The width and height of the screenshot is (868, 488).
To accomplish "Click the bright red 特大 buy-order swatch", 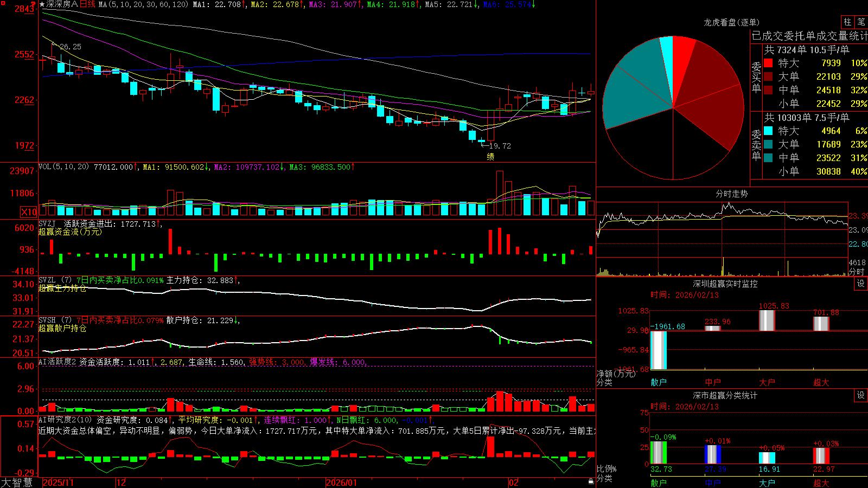I will coord(768,63).
